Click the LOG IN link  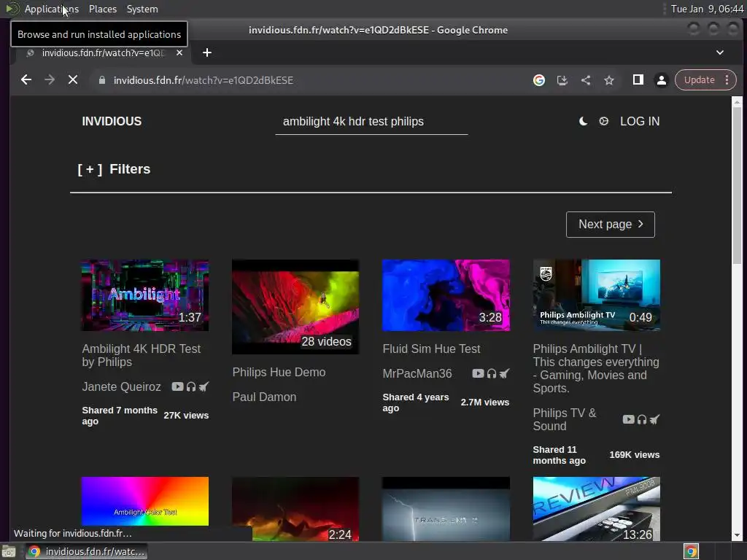[640, 122]
